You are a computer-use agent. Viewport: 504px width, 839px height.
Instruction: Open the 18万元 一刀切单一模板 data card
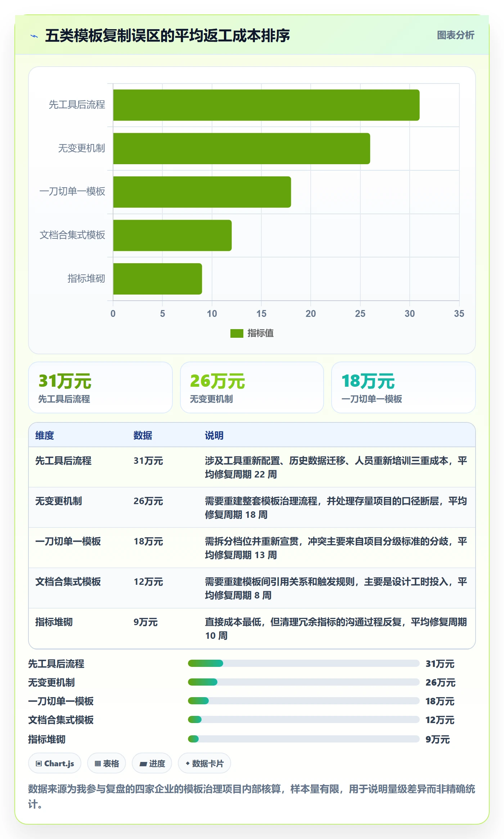pos(403,387)
